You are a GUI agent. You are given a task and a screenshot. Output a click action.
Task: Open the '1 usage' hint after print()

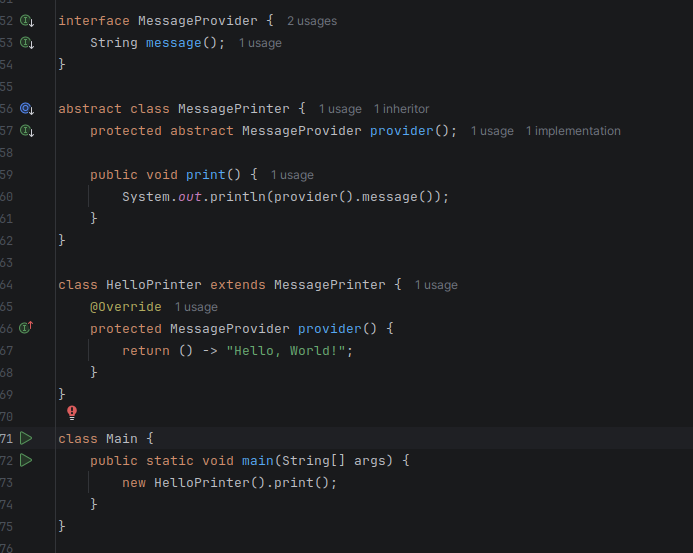click(x=292, y=175)
